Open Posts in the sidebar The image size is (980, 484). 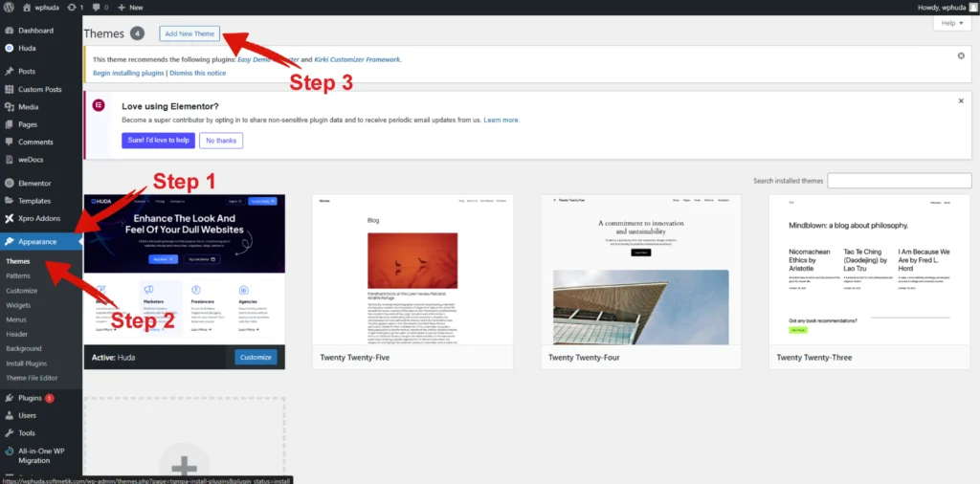(27, 71)
